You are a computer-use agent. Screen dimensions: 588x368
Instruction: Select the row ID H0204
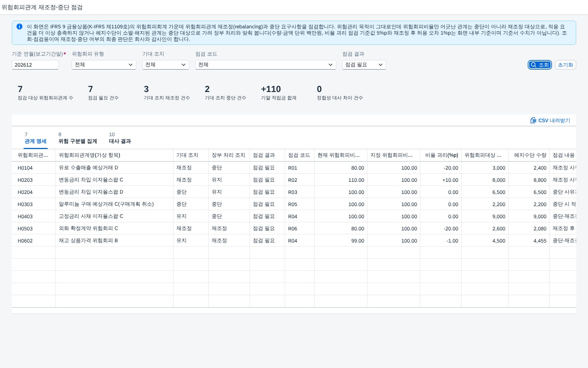click(25, 192)
